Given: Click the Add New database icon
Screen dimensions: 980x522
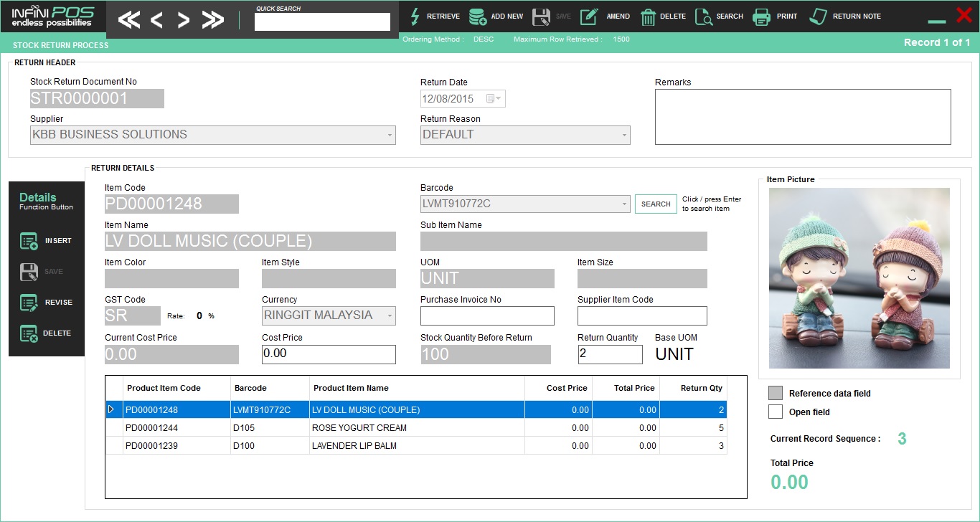Looking at the screenshot, I should pos(477,16).
